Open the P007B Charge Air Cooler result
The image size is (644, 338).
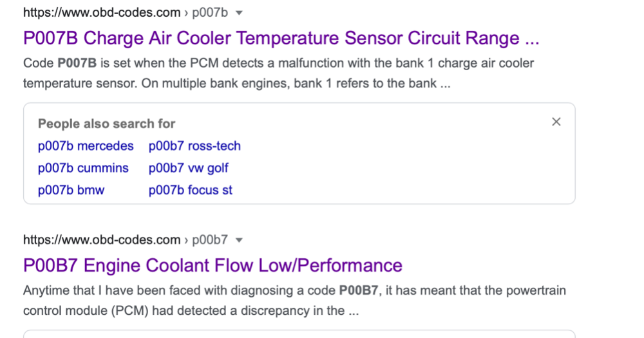pos(281,38)
